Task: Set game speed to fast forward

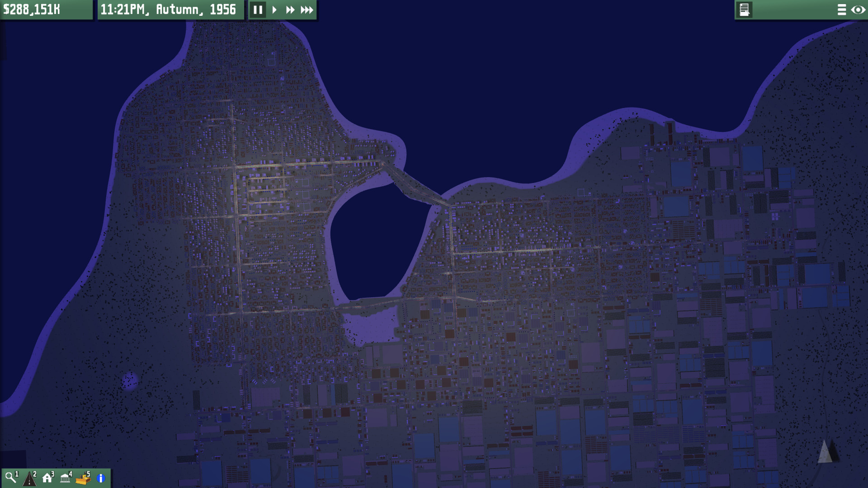Action: [290, 9]
